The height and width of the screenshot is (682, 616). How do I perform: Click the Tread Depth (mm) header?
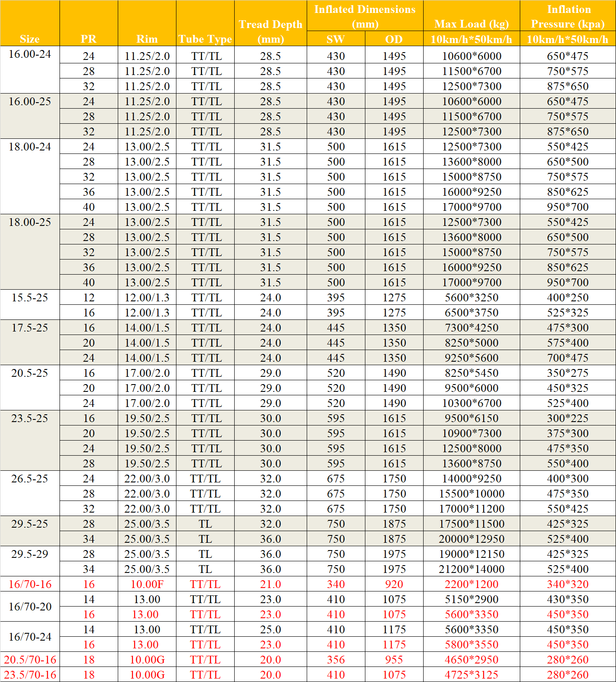[270, 31]
